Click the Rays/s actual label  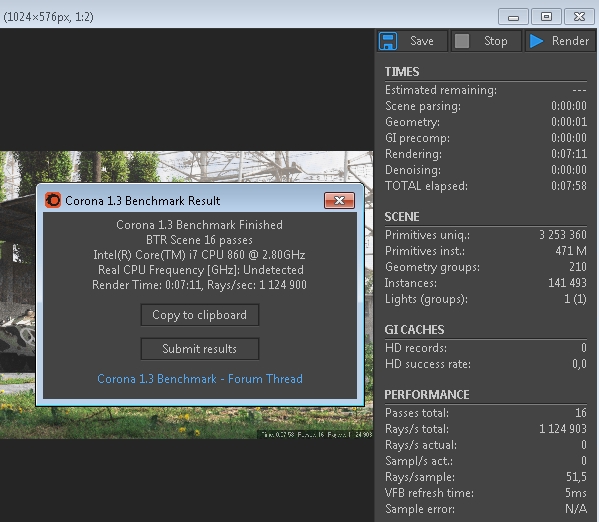(x=421, y=445)
